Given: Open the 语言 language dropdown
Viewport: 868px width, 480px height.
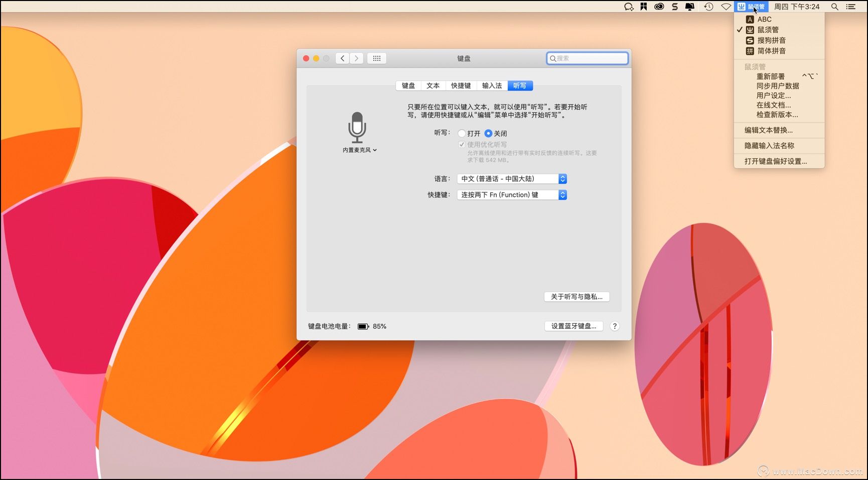Looking at the screenshot, I should pyautogui.click(x=512, y=179).
